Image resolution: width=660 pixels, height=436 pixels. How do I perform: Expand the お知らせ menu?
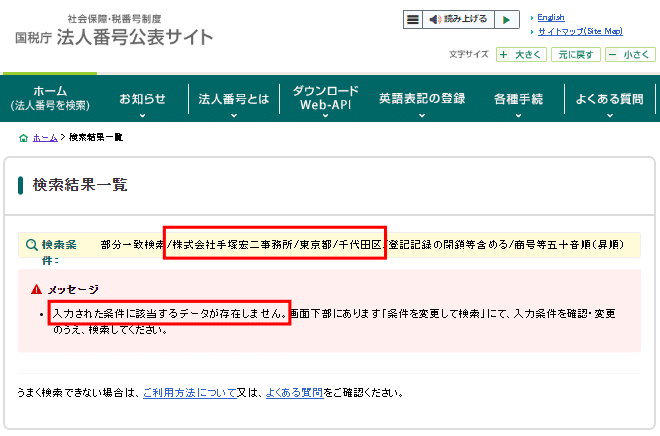[x=142, y=101]
